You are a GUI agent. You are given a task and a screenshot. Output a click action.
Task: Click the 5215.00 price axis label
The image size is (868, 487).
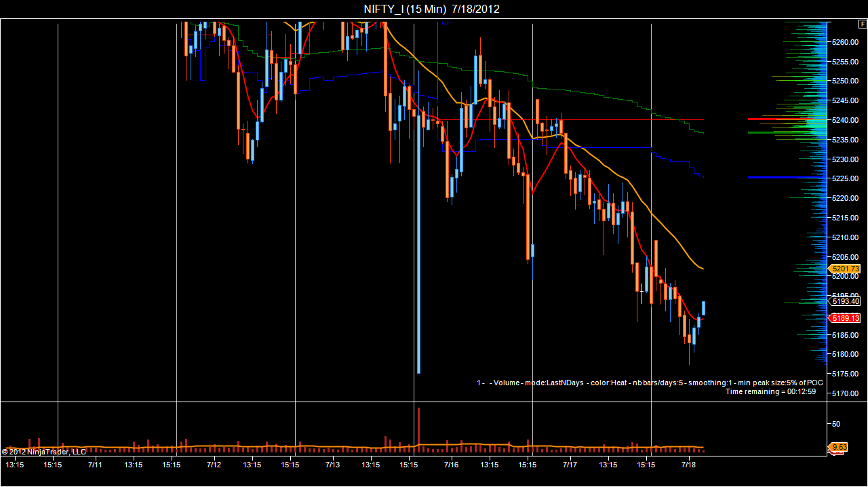click(845, 218)
